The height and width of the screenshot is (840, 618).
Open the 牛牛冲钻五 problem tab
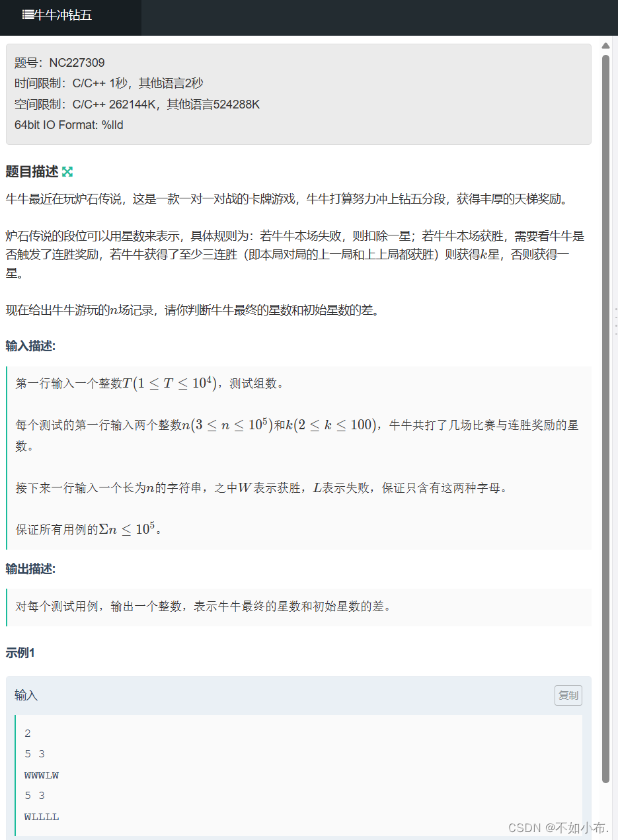pos(71,17)
